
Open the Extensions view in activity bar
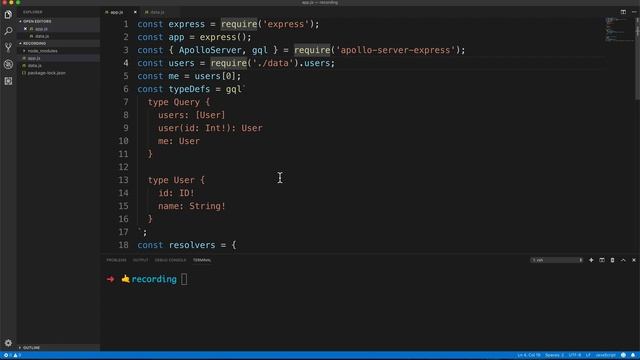point(8,81)
